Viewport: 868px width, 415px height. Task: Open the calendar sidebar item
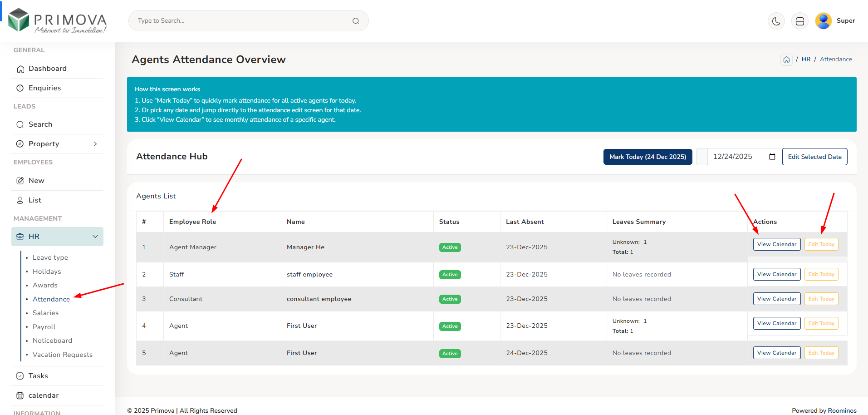point(44,395)
